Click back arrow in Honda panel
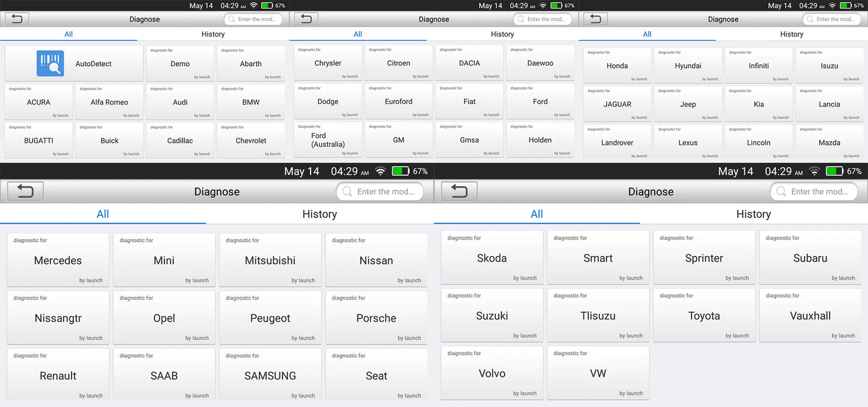This screenshot has width=868, height=407. pos(595,19)
